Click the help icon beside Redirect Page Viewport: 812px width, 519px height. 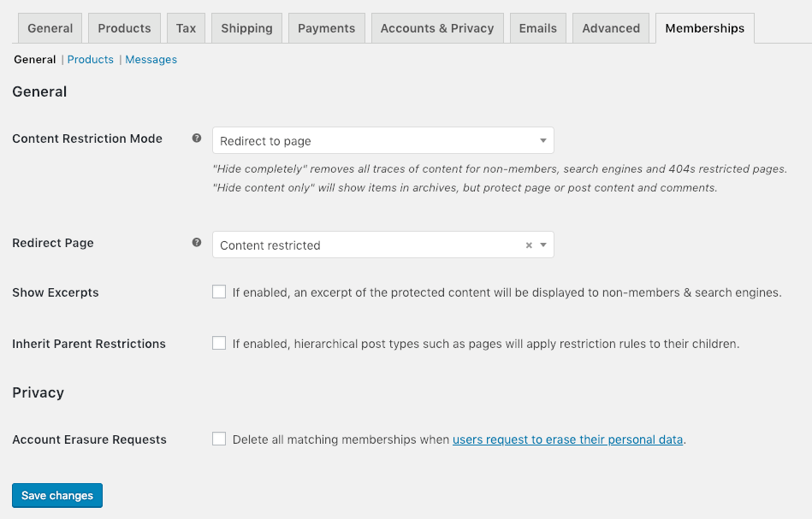pyautogui.click(x=197, y=242)
